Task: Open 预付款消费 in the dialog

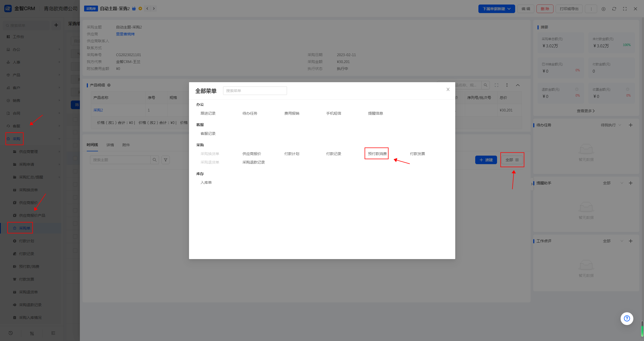Action: [x=377, y=154]
